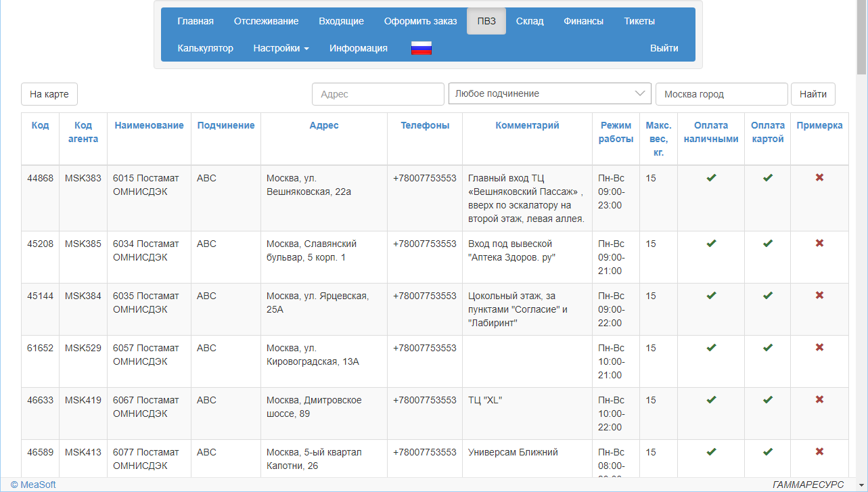Viewport: 868px width, 492px height.
Task: Click the На карте button
Action: pyautogui.click(x=49, y=94)
